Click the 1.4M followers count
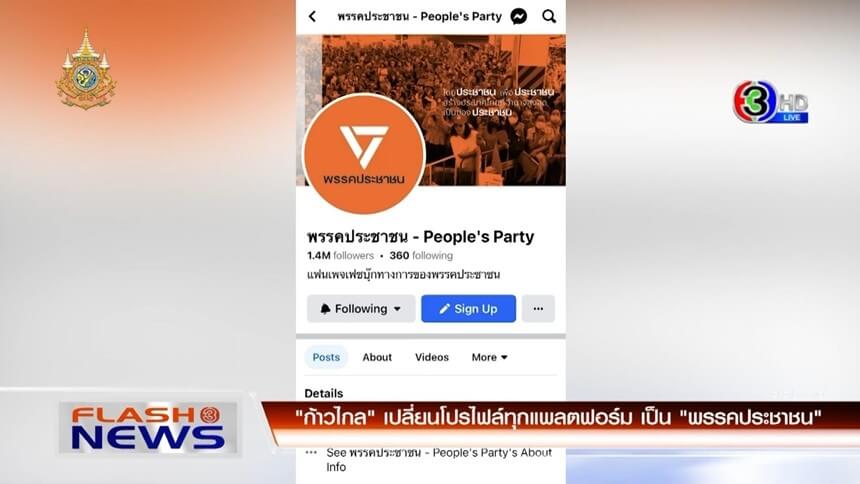Screen dimensions: 860x484 340,255
